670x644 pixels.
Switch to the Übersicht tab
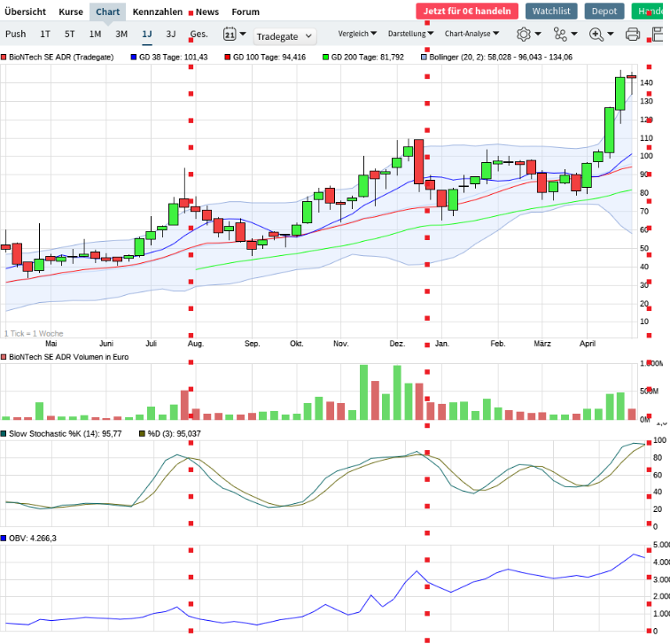click(25, 12)
